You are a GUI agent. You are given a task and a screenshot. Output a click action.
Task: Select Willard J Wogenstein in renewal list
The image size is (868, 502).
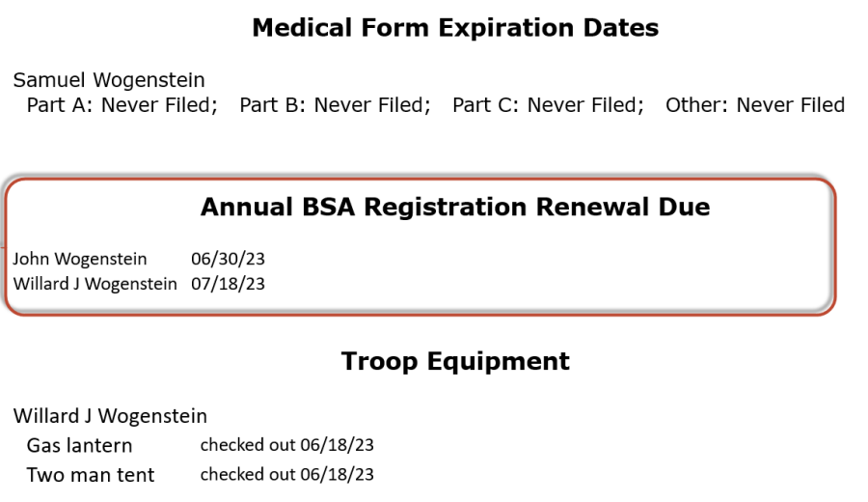95,284
